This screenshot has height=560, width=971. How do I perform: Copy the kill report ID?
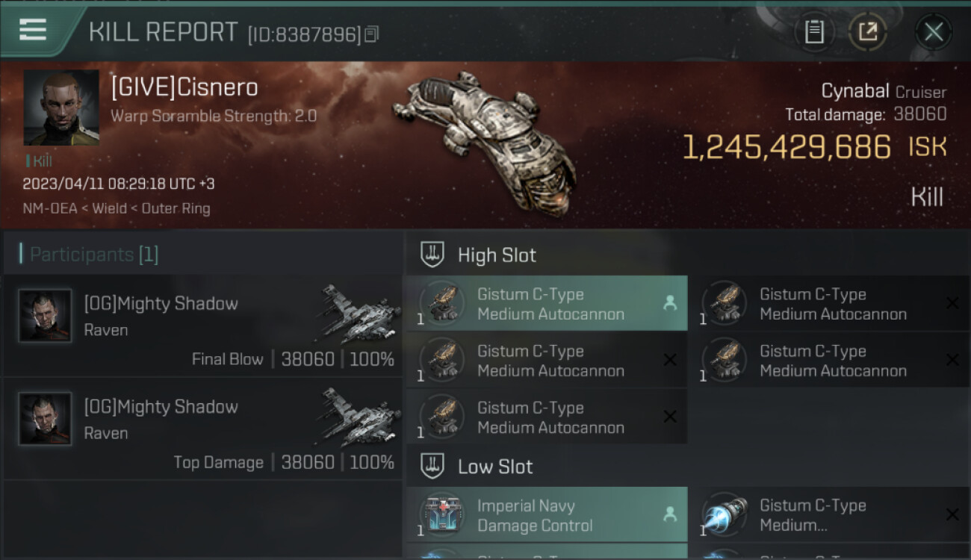click(x=372, y=34)
